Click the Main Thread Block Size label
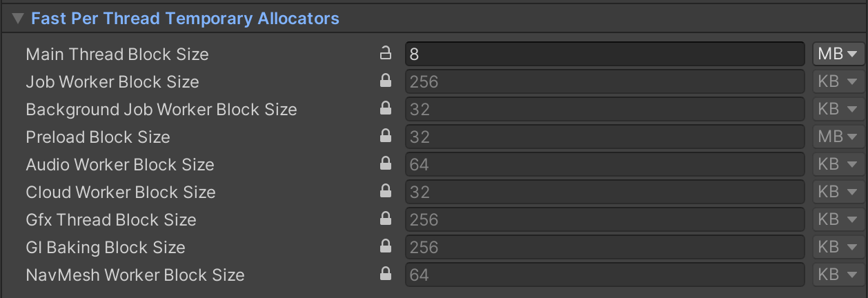This screenshot has width=868, height=298. 117,54
